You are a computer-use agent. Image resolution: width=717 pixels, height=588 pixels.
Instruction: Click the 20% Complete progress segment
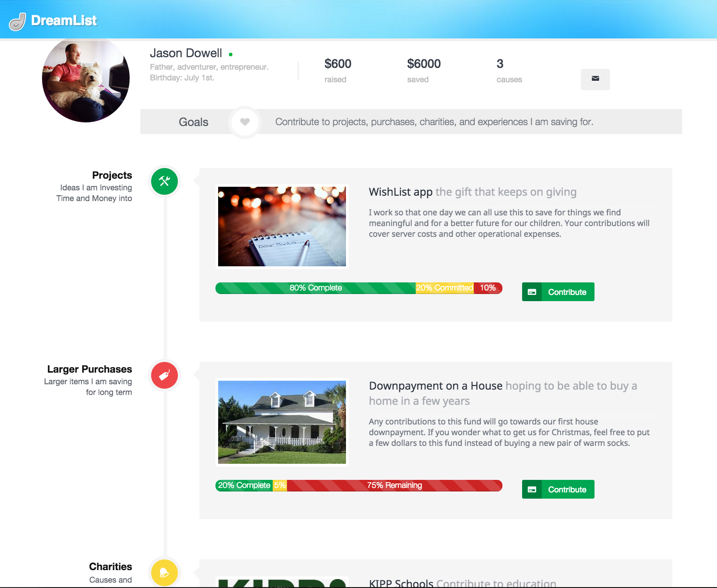pos(244,486)
